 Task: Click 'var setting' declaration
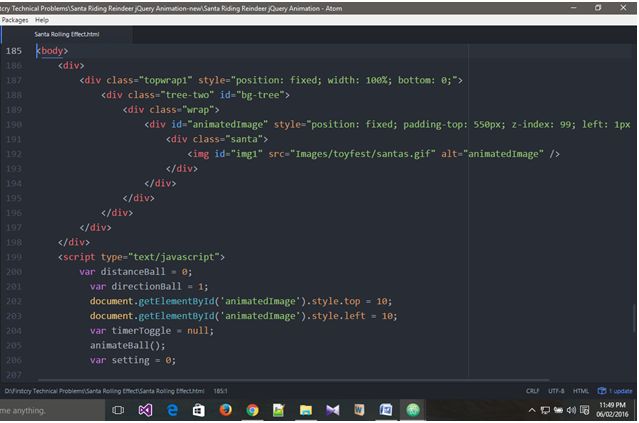[133, 360]
